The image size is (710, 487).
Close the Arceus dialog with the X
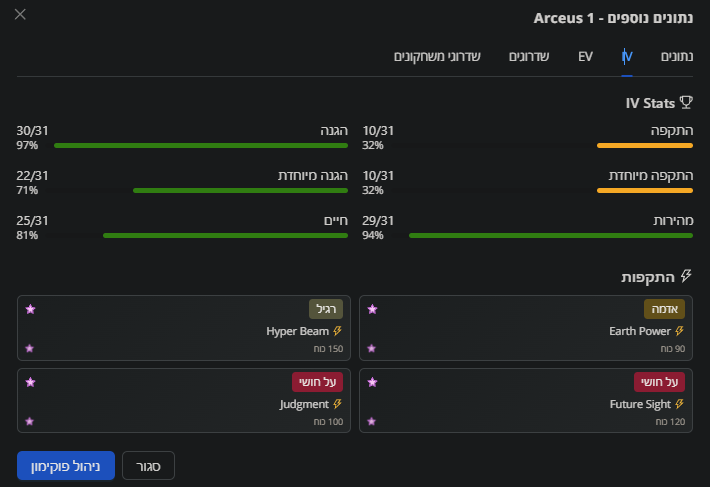coord(21,15)
